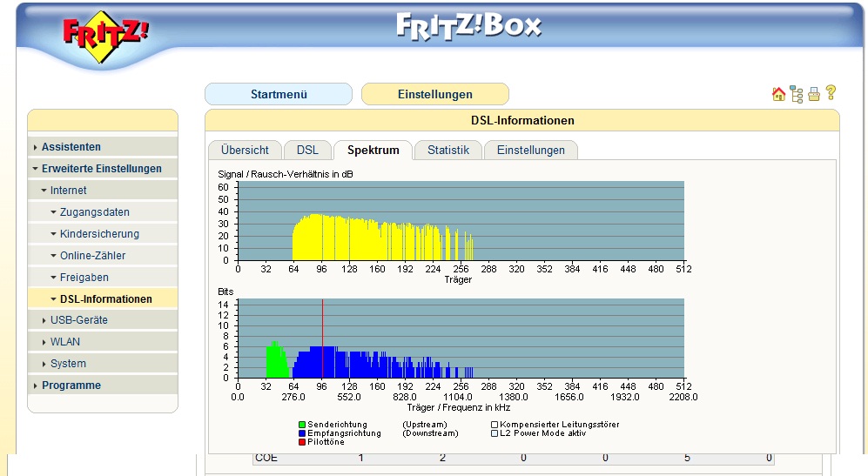
Task: Expand the USB-Geräte arrow
Action: pyautogui.click(x=44, y=320)
